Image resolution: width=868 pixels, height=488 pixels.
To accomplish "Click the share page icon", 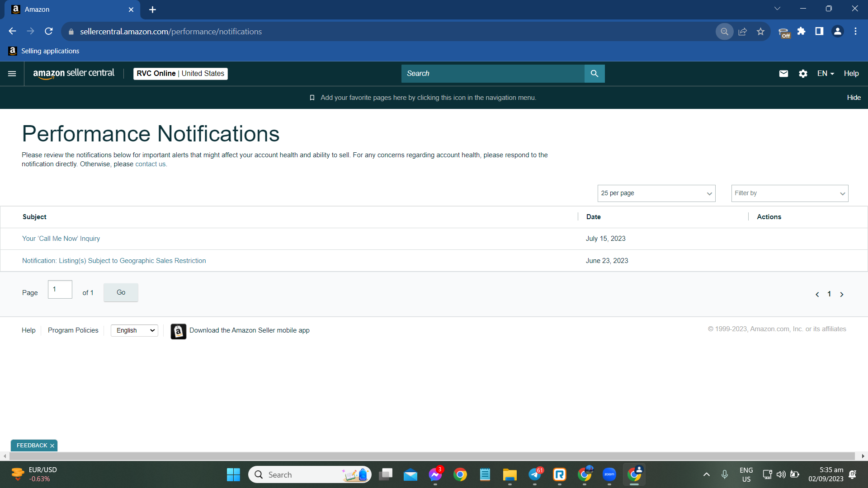I will click(742, 31).
